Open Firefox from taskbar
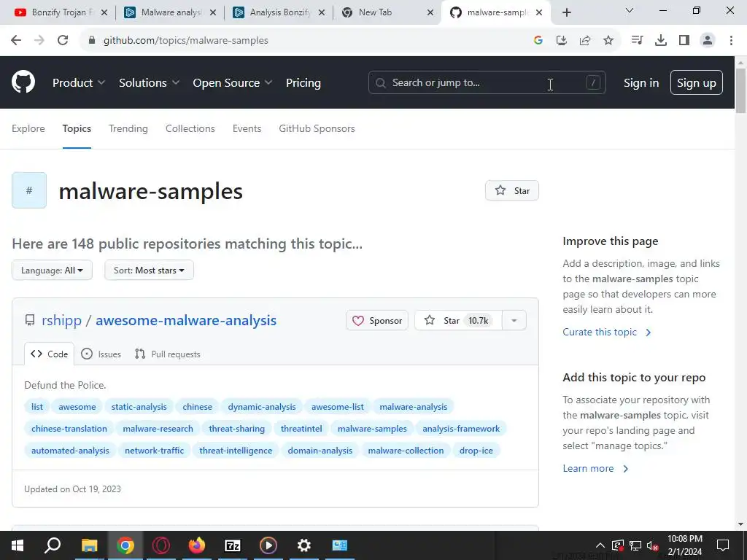The height and width of the screenshot is (560, 747). coord(196,545)
